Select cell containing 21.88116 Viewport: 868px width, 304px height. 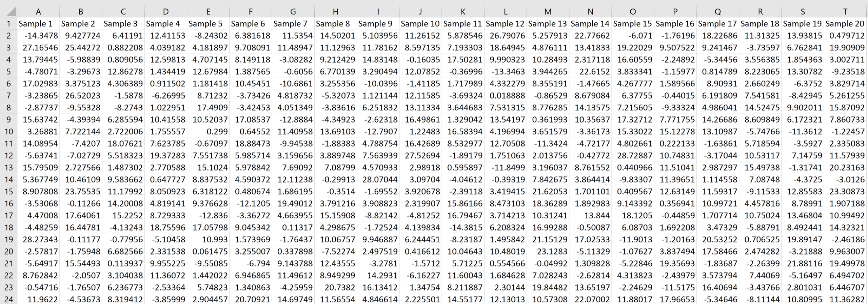[x=803, y=264]
